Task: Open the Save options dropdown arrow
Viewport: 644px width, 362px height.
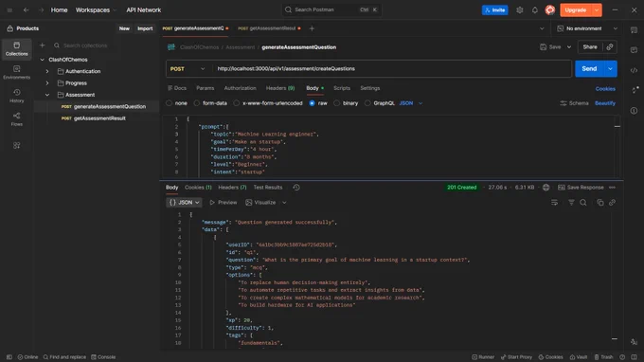Action: pyautogui.click(x=569, y=47)
